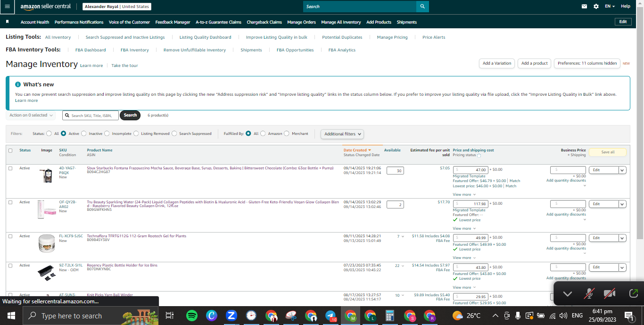Screen dimensions: 644x325
Task: Open the clock app icon on taskbar
Action: point(251,316)
